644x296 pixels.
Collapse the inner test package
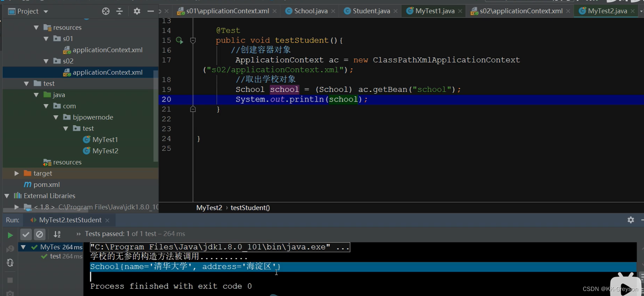coord(66,129)
